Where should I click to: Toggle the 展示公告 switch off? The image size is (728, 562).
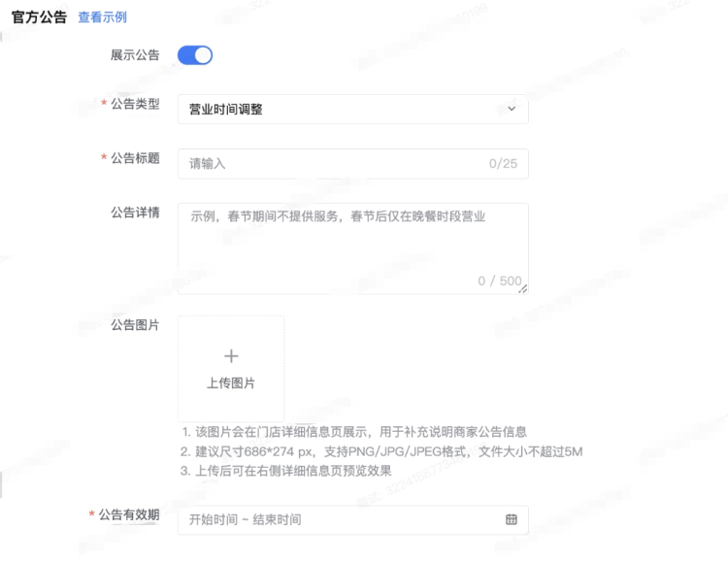(195, 55)
